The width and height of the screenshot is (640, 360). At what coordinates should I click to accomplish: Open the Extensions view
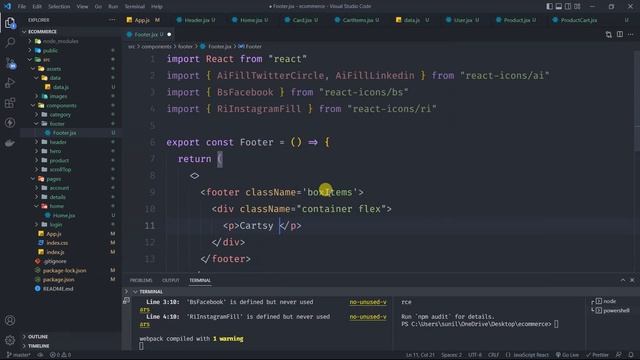pos(10,103)
